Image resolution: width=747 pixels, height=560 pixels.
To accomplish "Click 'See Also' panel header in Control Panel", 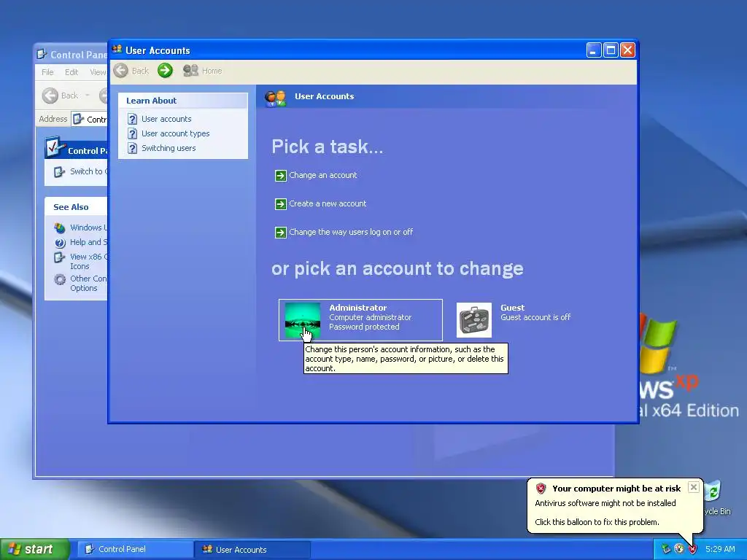I will tap(76, 207).
